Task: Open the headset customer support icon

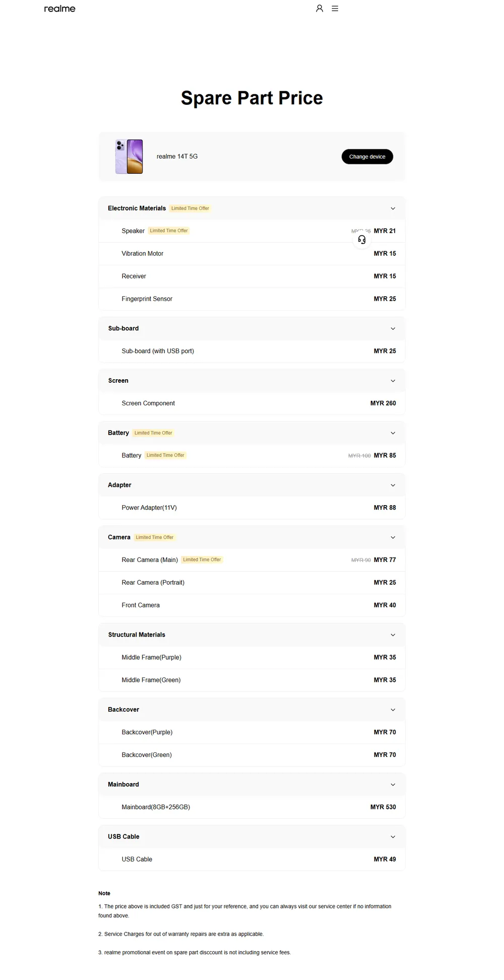Action: point(362,240)
